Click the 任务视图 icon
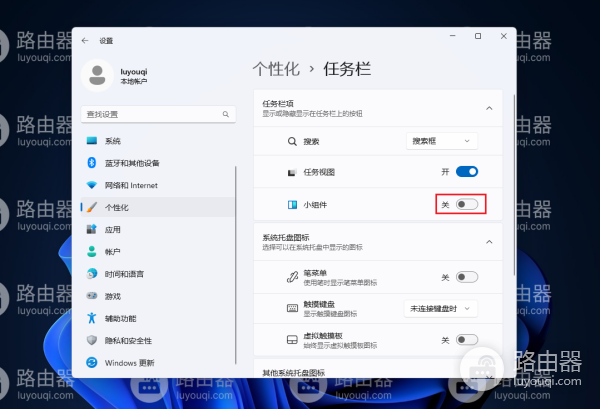 (x=292, y=173)
